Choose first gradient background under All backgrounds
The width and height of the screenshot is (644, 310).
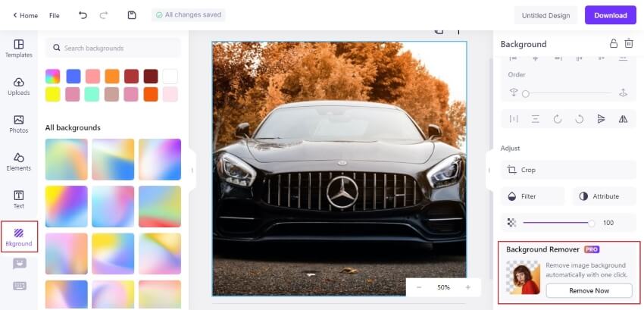pos(67,159)
